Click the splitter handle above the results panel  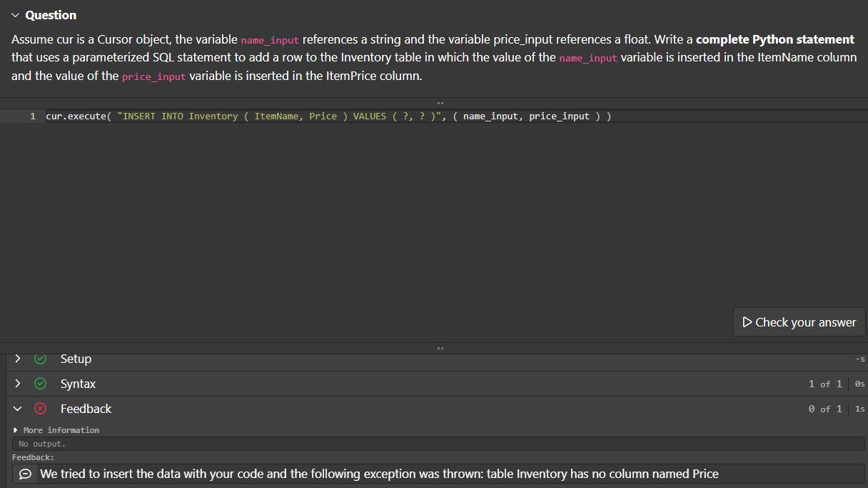440,348
